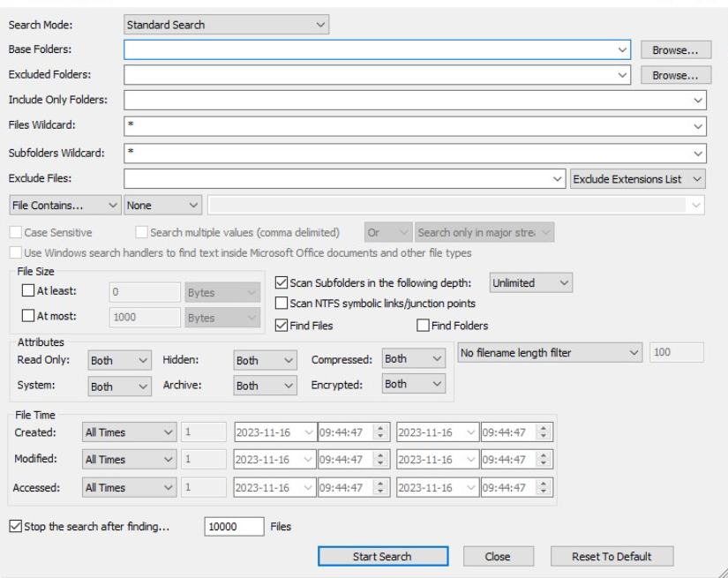728x578 pixels.
Task: Open the Archive attribute dropdown
Action: click(265, 386)
